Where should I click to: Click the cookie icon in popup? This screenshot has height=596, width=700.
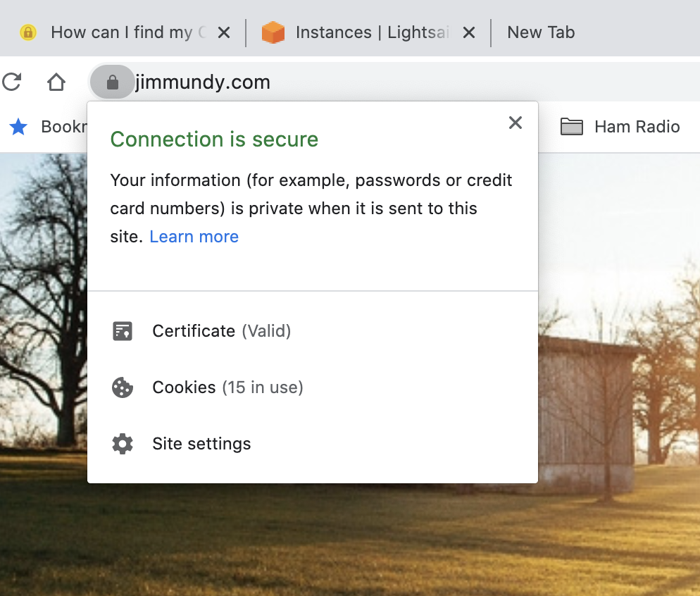click(x=123, y=387)
